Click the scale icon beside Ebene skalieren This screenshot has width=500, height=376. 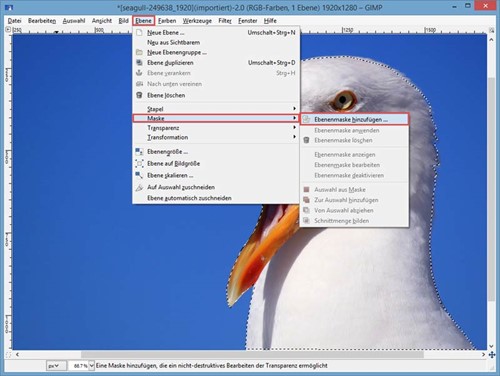[139, 175]
